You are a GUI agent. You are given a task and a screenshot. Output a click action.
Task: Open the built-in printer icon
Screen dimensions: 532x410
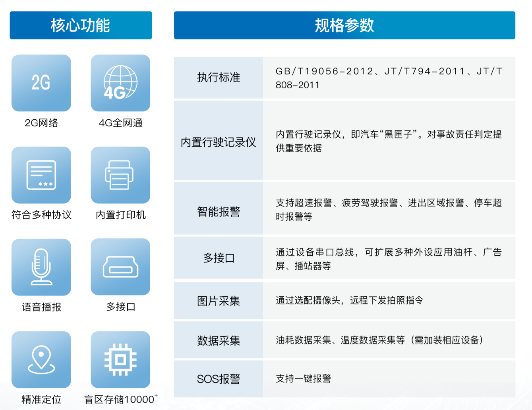point(120,175)
